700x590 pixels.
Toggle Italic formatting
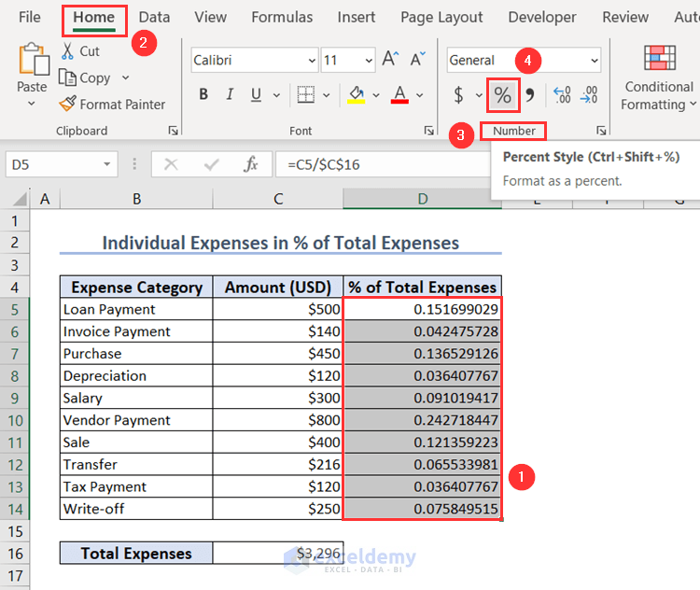point(230,94)
